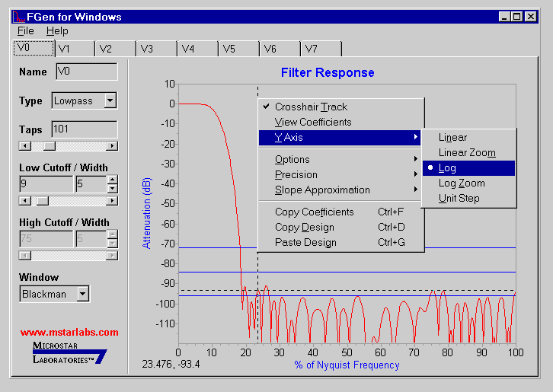Expand the Y Axis submenu
The height and width of the screenshot is (392, 553).
tap(340, 138)
